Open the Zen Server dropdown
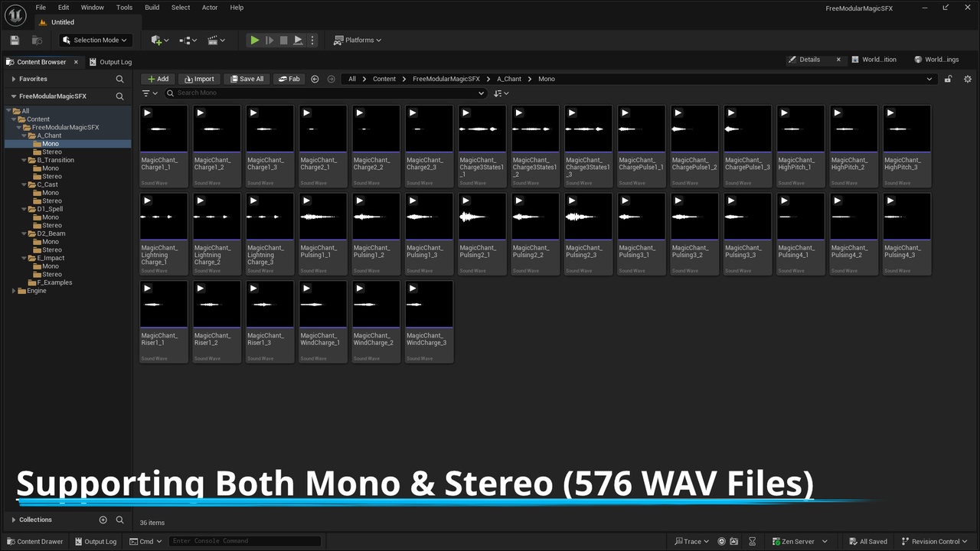 click(x=799, y=541)
